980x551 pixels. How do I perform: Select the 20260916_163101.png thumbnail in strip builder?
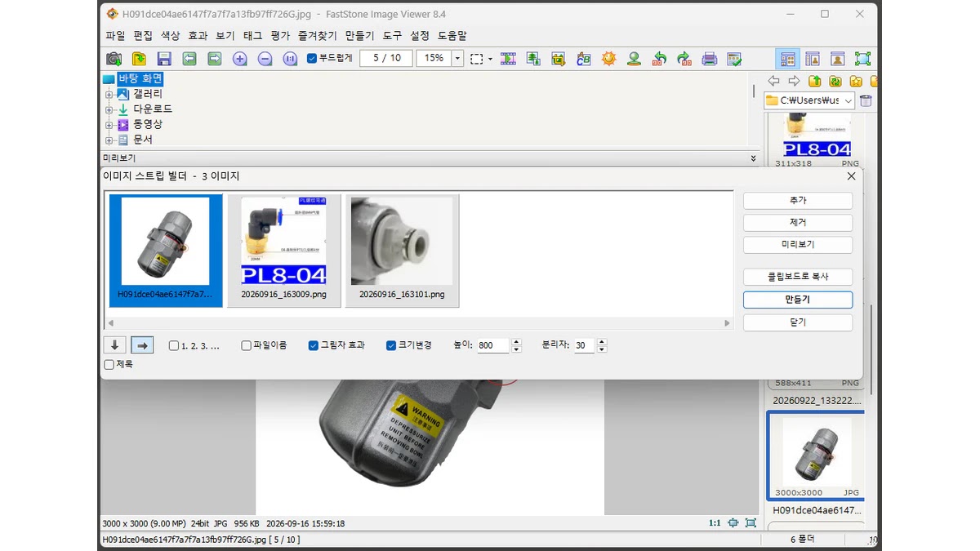pos(402,251)
